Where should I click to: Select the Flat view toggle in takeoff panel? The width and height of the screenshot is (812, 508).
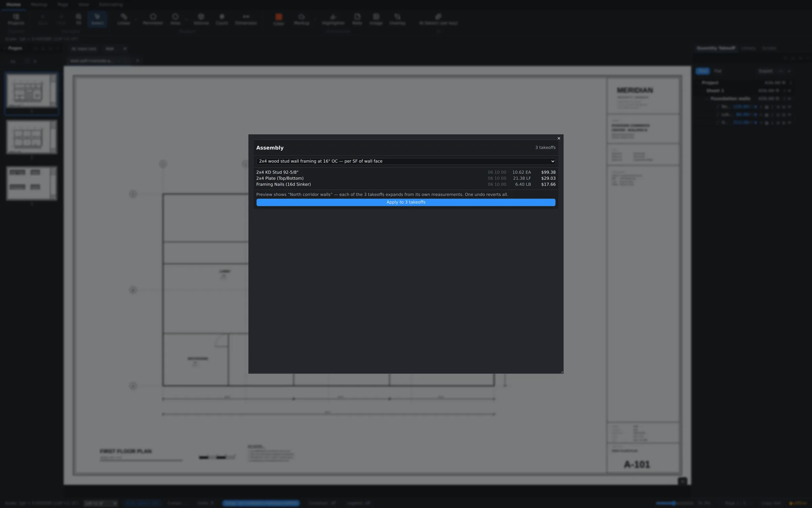pyautogui.click(x=718, y=71)
